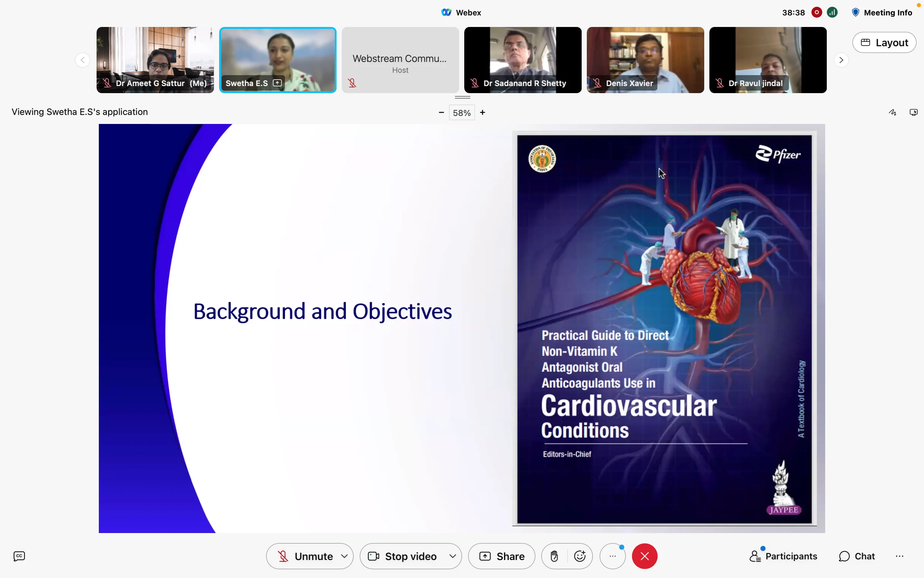924x578 pixels.
Task: Open the Layout menu
Action: click(884, 42)
